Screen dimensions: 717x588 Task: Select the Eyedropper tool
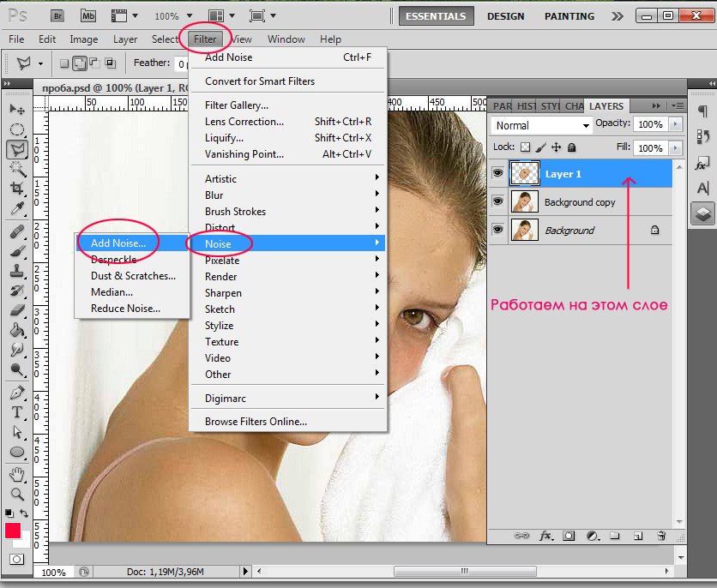click(16, 209)
